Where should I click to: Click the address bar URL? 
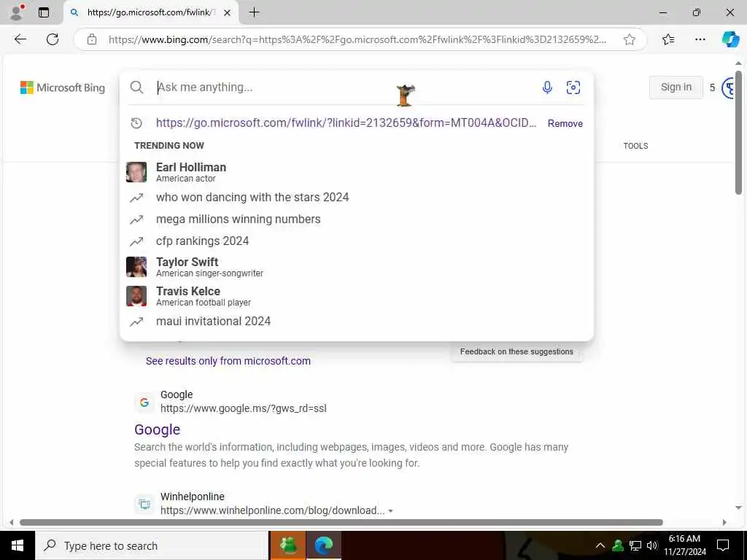pyautogui.click(x=357, y=39)
